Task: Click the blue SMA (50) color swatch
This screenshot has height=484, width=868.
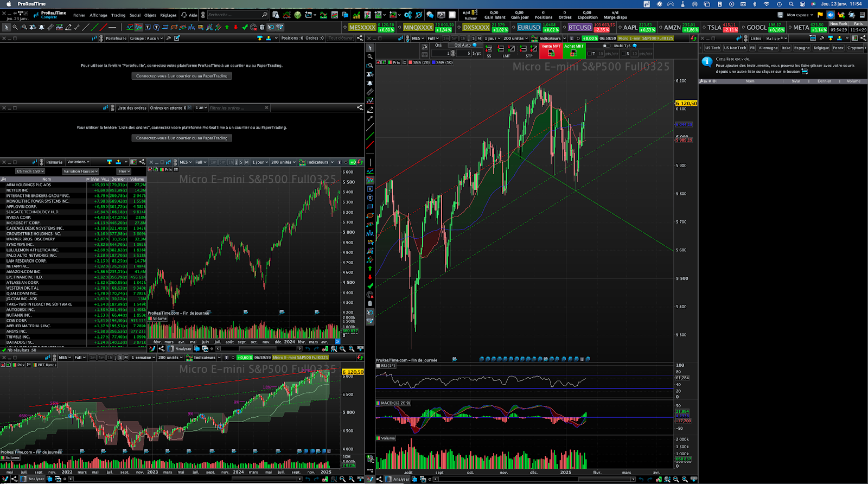Action: click(433, 62)
